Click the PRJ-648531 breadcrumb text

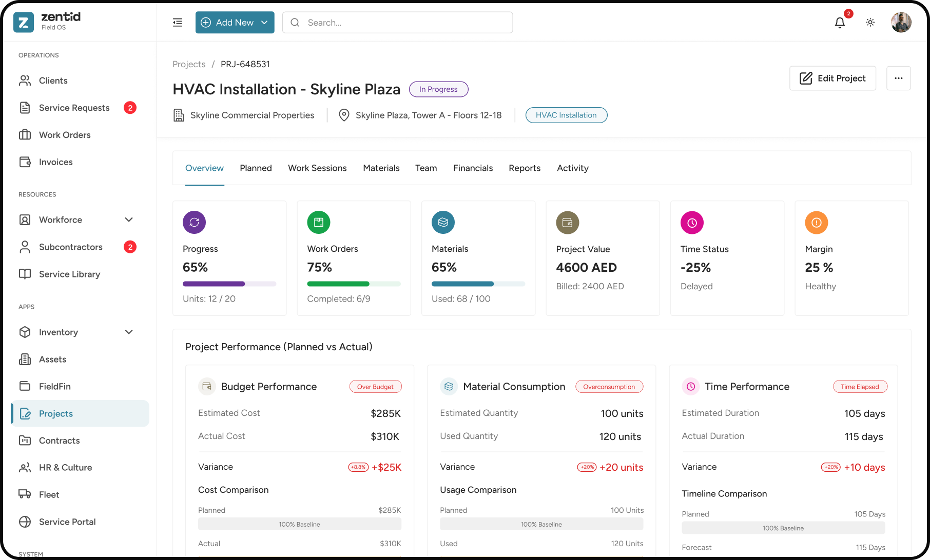pyautogui.click(x=245, y=64)
